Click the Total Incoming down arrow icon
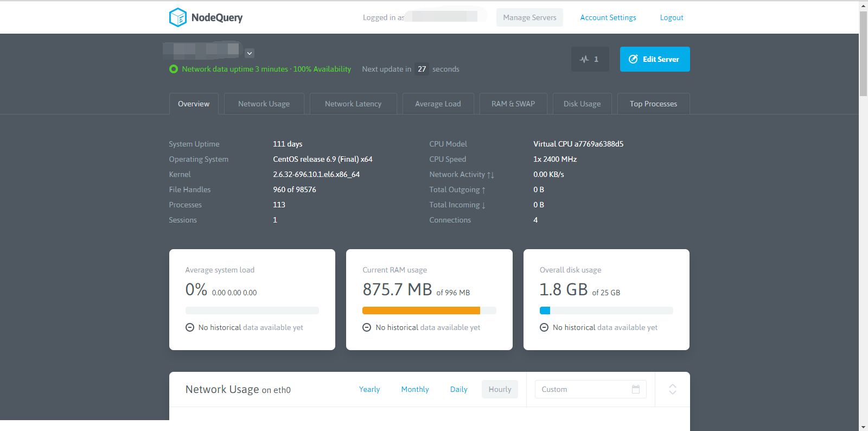Screen dimensions: 868x431 (x=483, y=205)
